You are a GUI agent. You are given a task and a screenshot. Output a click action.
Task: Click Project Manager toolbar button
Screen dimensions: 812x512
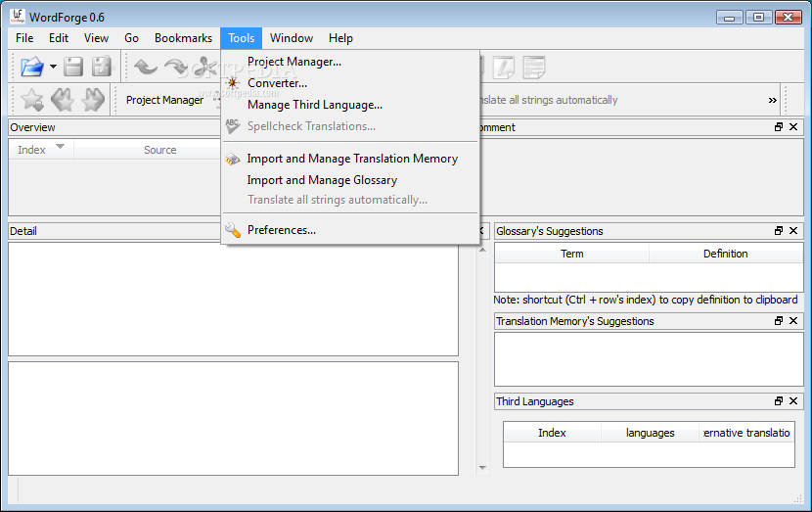click(x=164, y=100)
